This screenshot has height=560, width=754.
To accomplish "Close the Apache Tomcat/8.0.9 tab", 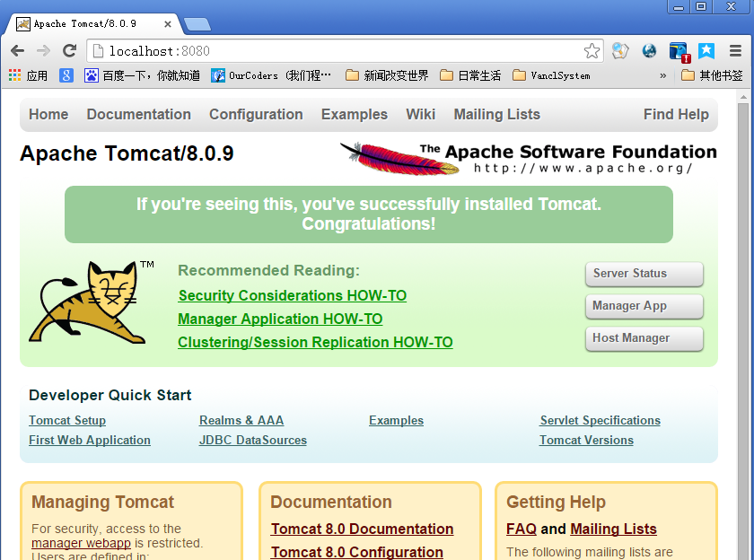I will (x=168, y=24).
